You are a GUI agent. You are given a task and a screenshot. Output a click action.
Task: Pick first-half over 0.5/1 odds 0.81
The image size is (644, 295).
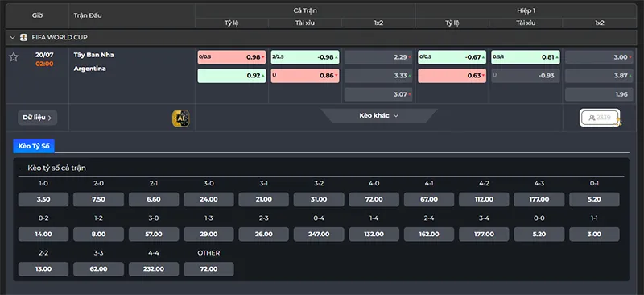[x=526, y=57]
